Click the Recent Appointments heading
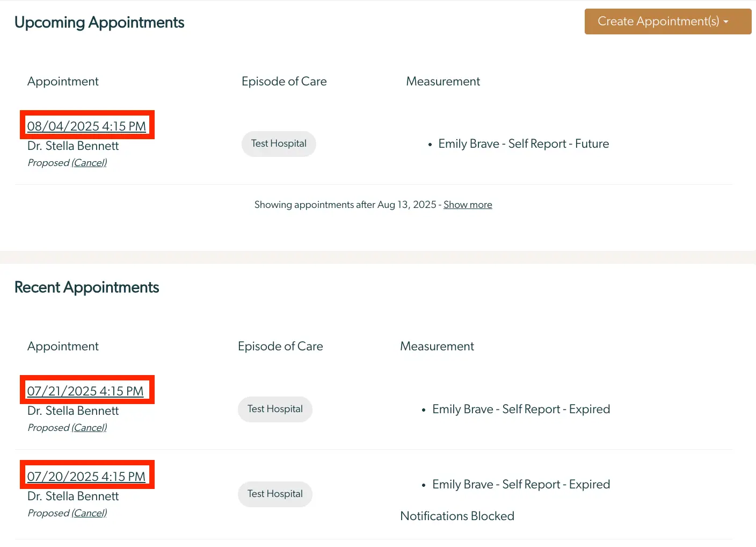Image resolution: width=756 pixels, height=547 pixels. (86, 287)
